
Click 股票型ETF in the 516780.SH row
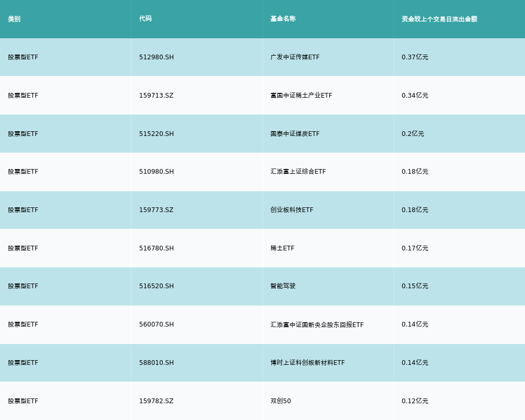click(x=23, y=248)
